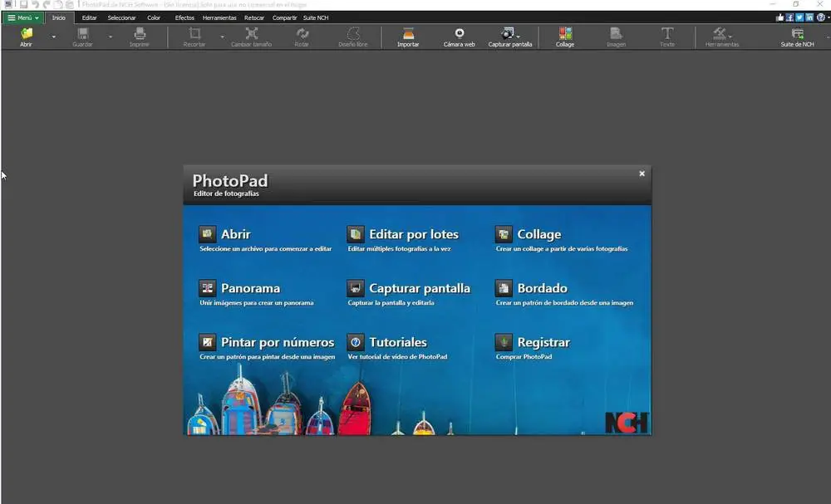The width and height of the screenshot is (831, 504).
Task: Click the Pintar por números link
Action: [x=278, y=342]
